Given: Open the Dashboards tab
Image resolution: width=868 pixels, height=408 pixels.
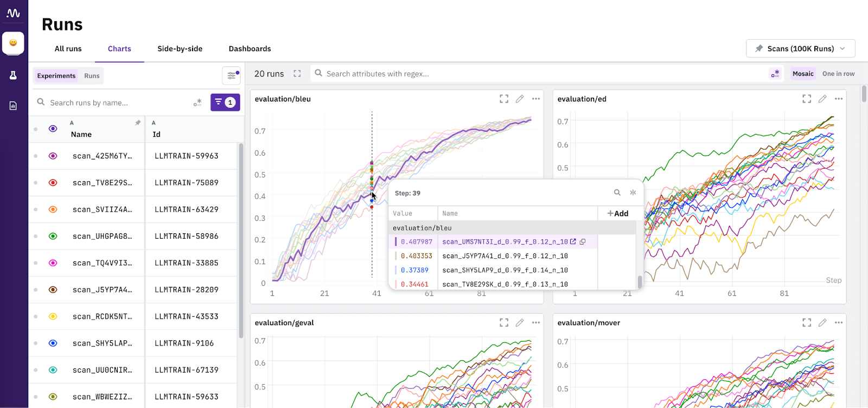Looking at the screenshot, I should point(250,49).
